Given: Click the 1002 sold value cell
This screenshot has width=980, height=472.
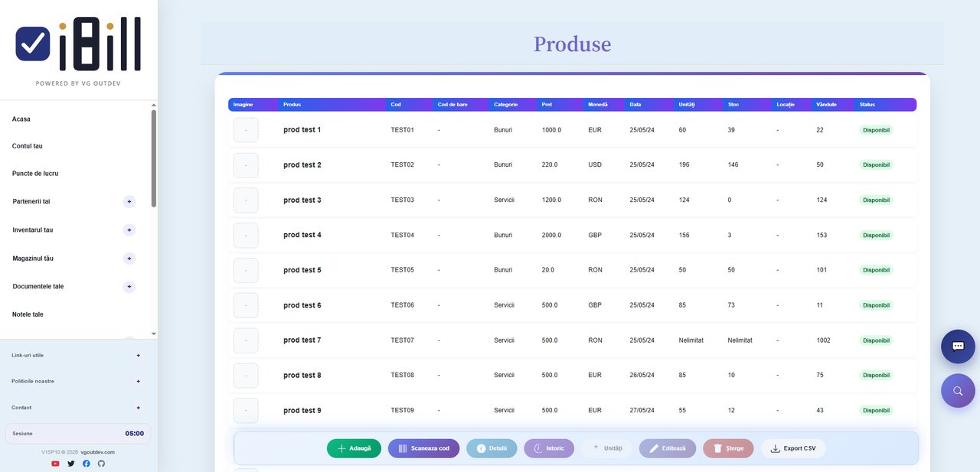Looking at the screenshot, I should pos(823,340).
